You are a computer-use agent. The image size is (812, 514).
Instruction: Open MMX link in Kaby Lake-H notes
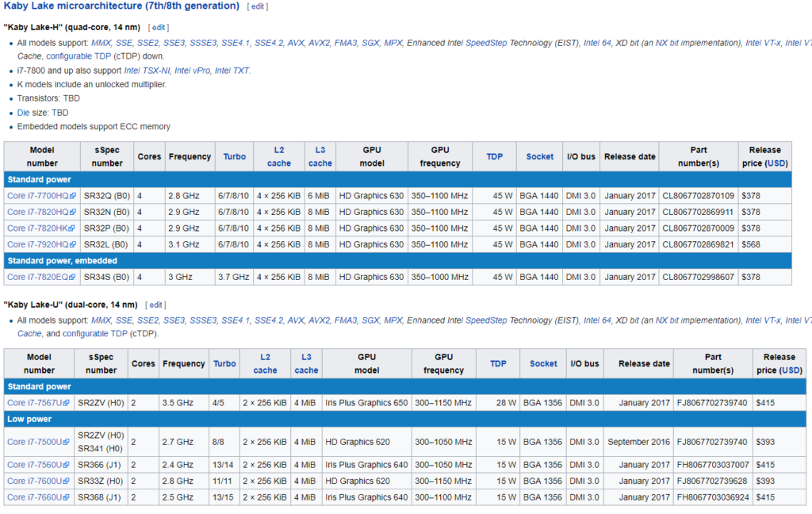point(101,43)
